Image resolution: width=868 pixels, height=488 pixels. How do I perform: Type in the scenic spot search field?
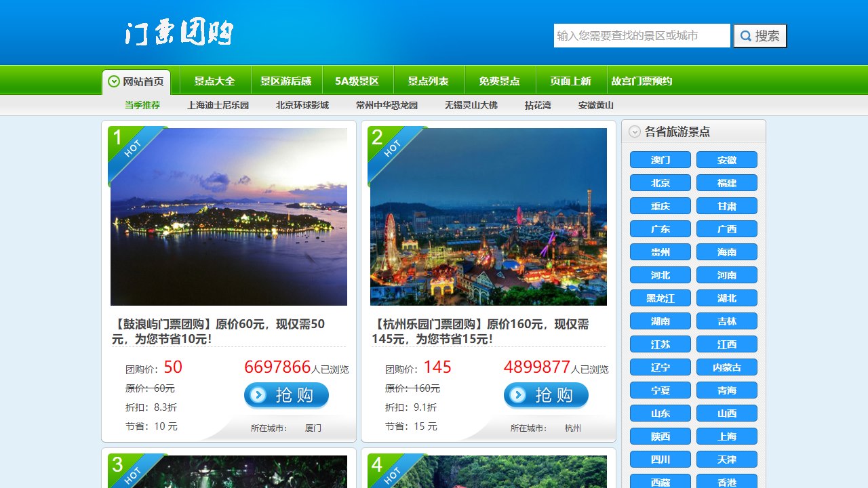pyautogui.click(x=642, y=36)
